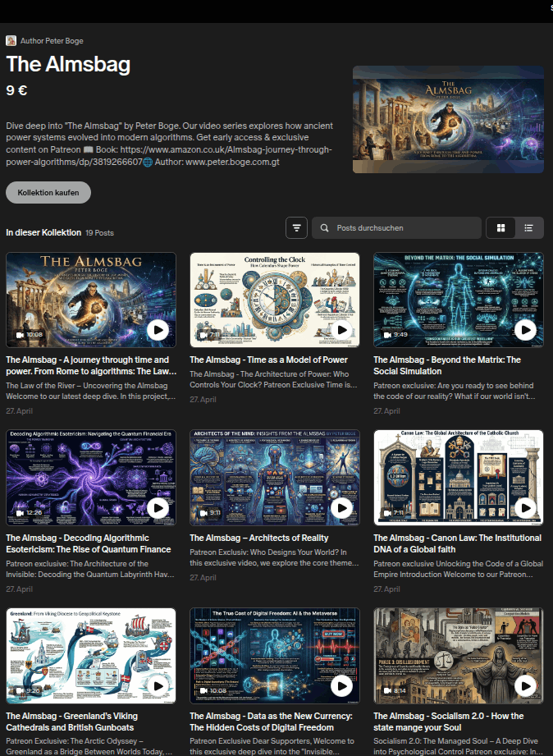Open post title 'Decoding Algorithmic Esotericism'
The width and height of the screenshot is (553, 756).
(89, 543)
